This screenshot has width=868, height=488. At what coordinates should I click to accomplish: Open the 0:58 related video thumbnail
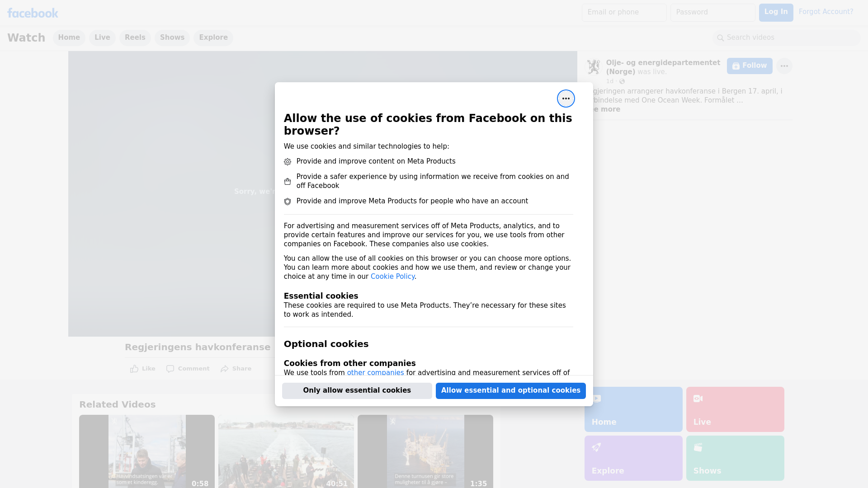click(147, 451)
